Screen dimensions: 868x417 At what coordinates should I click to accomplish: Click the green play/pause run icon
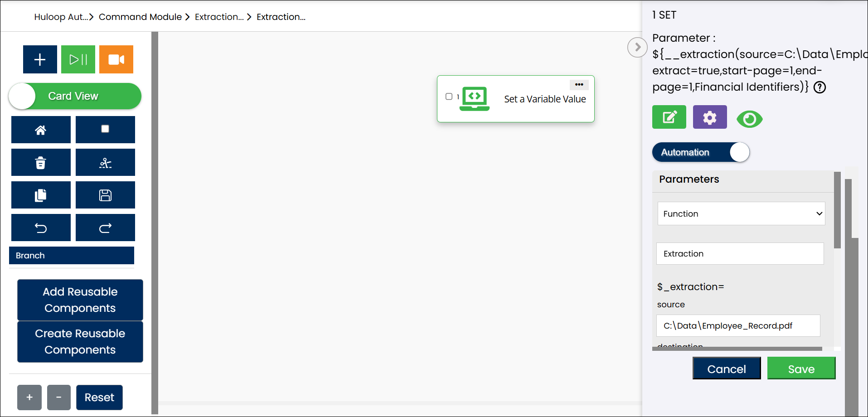tap(78, 59)
